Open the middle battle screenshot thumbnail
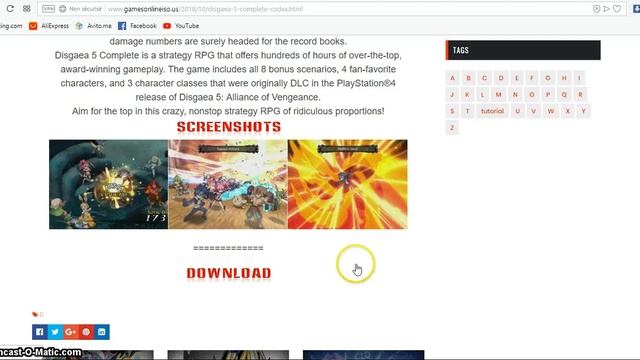This screenshot has height=360, width=640. coord(228,184)
